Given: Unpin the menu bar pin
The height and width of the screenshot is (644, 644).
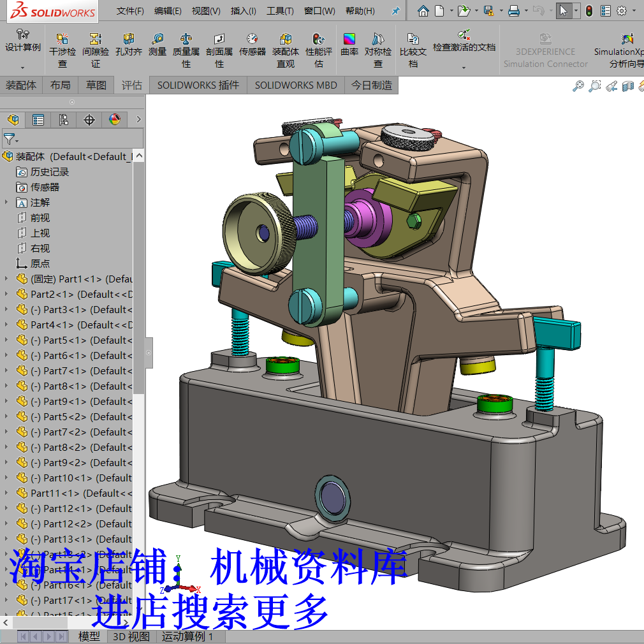Looking at the screenshot, I should (x=396, y=10).
